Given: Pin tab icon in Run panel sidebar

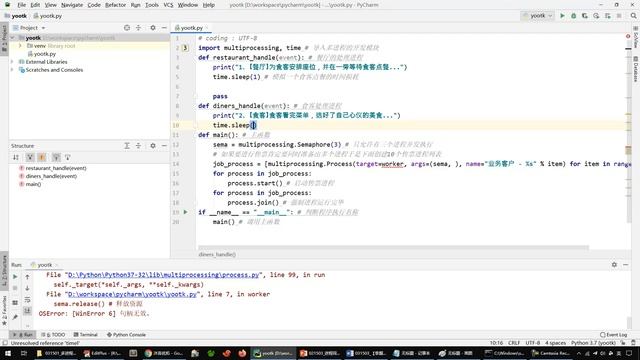Looking at the screenshot, I should tap(15, 316).
